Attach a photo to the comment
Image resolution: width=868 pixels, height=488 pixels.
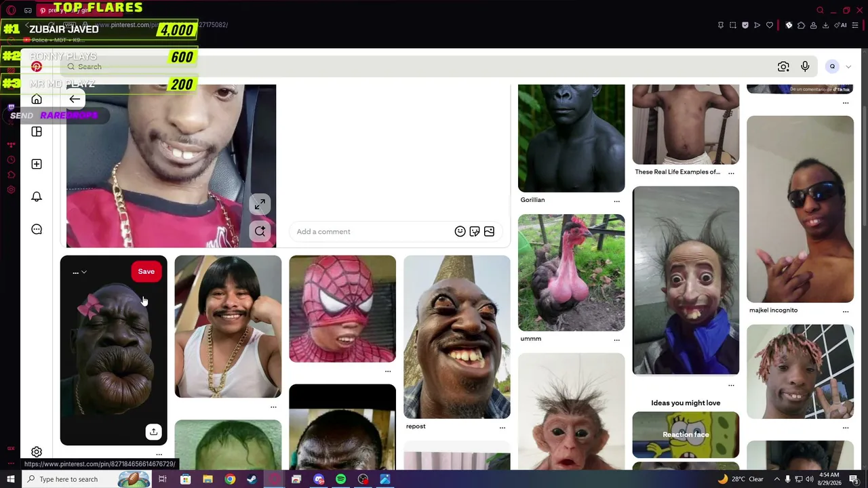489,232
